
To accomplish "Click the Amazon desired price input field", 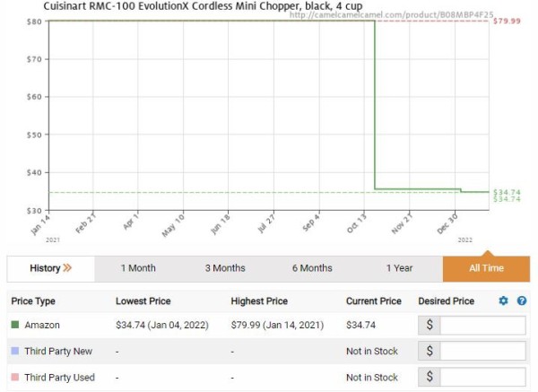I will pos(482,325).
